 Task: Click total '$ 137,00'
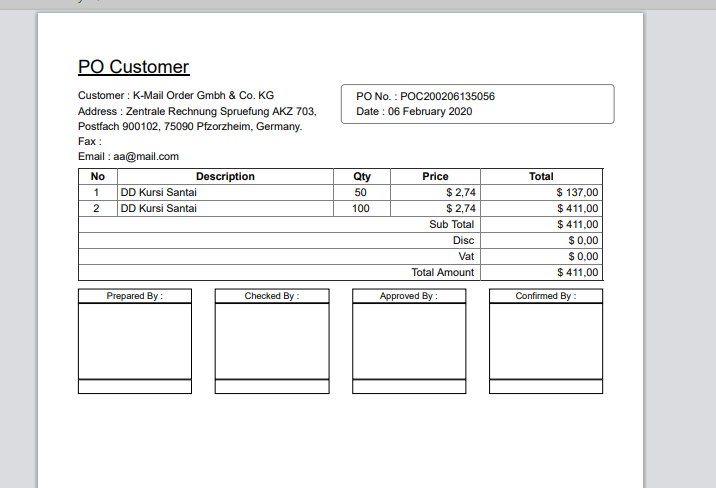click(577, 193)
